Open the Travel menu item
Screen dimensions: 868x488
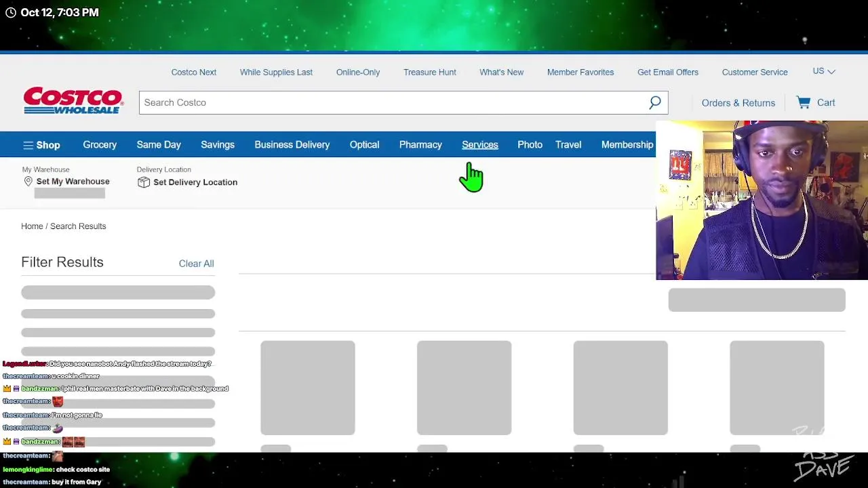point(568,144)
